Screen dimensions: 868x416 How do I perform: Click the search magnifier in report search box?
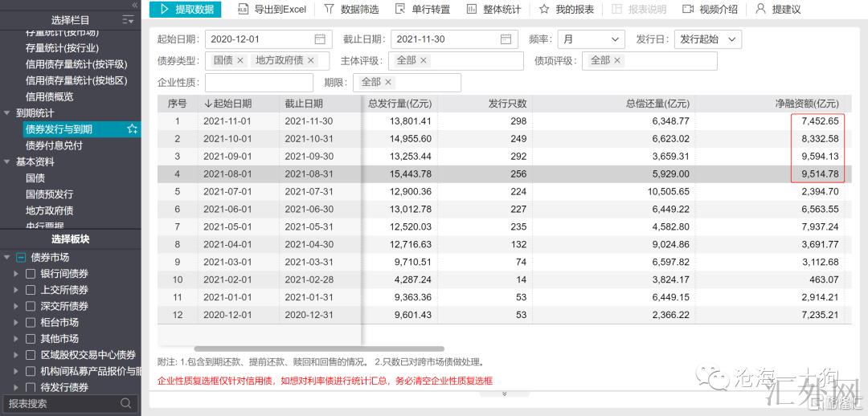point(126,403)
